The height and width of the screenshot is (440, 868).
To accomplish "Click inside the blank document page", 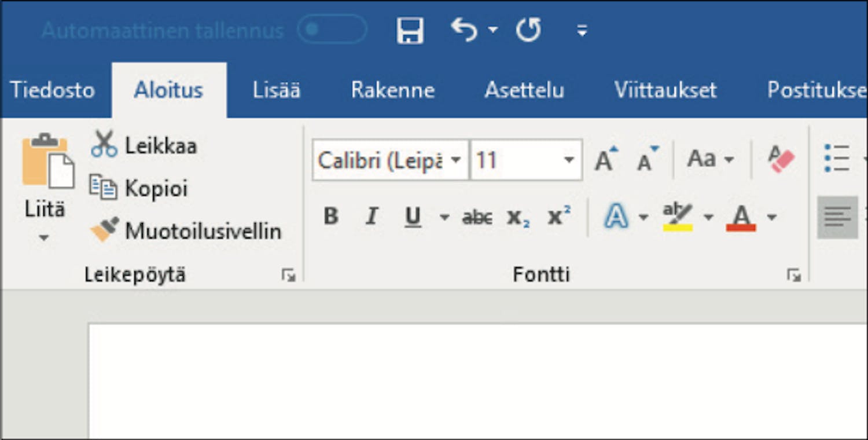I will [x=477, y=382].
